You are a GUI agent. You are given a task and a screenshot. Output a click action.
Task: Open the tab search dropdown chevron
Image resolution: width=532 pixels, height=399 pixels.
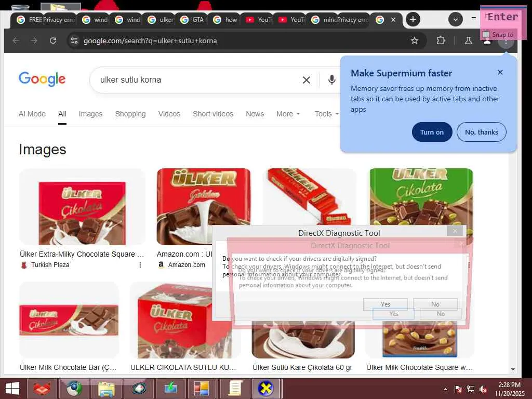(x=455, y=19)
